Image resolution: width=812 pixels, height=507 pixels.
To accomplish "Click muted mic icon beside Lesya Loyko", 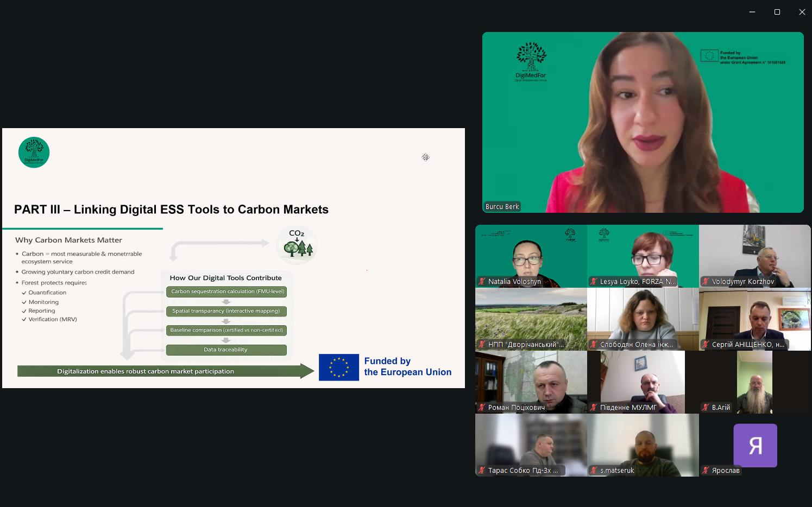I will tap(594, 281).
